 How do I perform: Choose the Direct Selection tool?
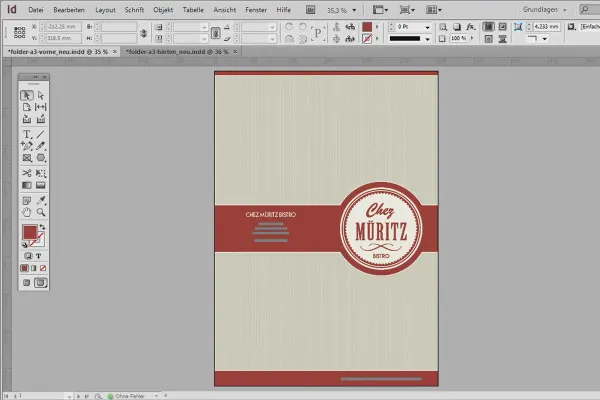(41, 94)
